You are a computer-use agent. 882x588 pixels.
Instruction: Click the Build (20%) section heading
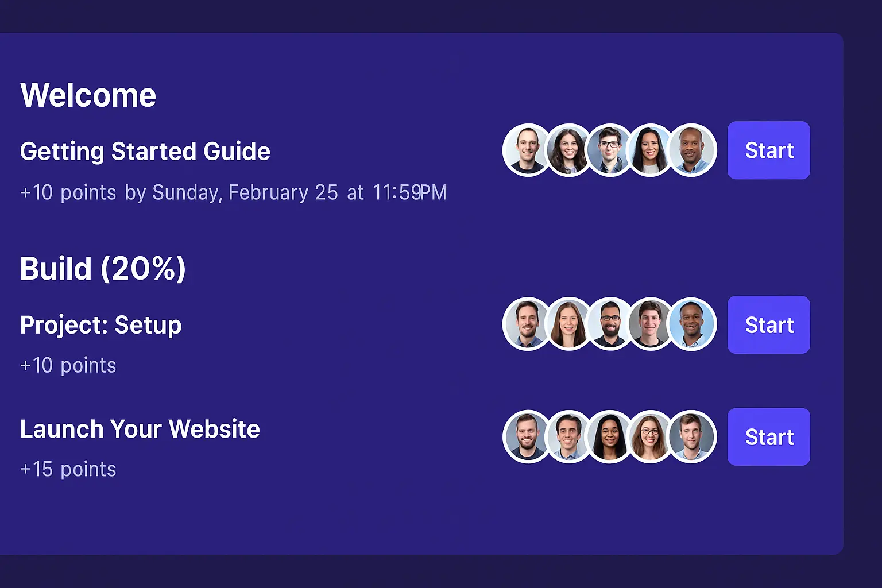[103, 268]
